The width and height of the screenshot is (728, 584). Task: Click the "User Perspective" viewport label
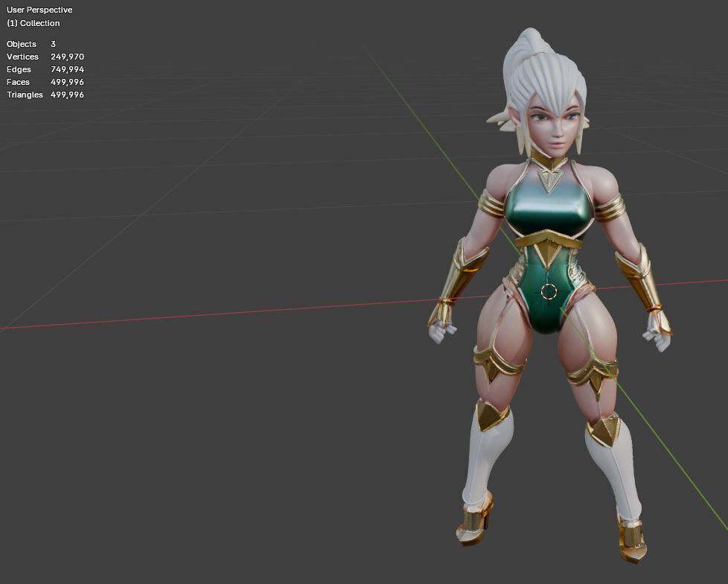click(39, 10)
